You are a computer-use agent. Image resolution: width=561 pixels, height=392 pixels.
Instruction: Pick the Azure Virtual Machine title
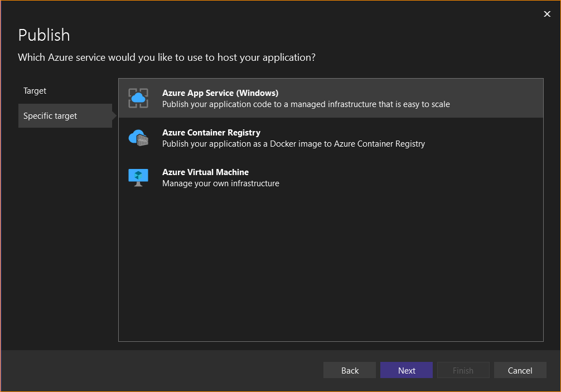coord(205,172)
